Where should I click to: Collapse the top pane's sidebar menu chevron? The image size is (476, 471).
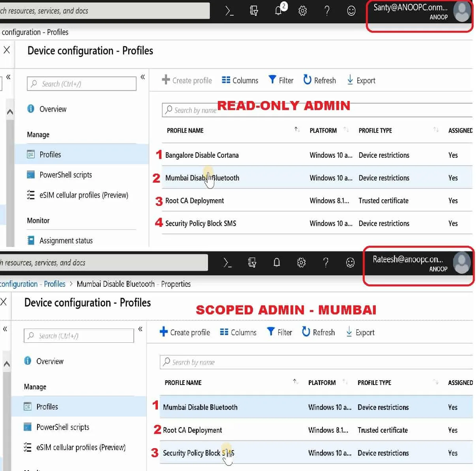click(142, 77)
